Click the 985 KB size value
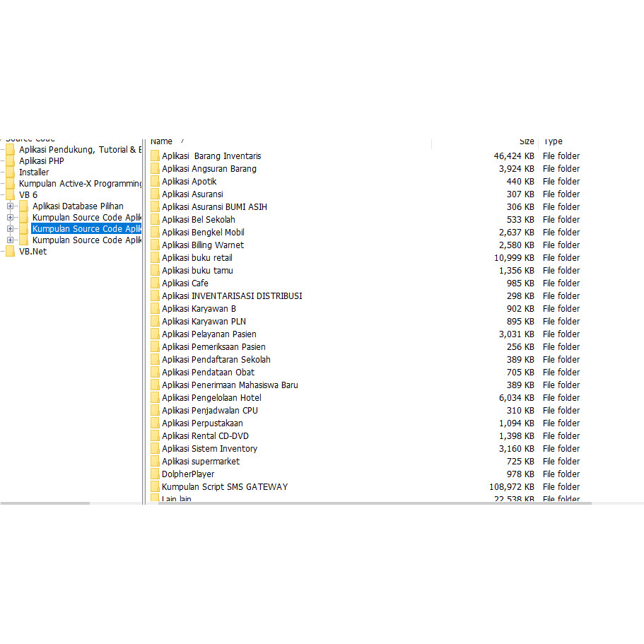The image size is (644, 644). point(520,283)
